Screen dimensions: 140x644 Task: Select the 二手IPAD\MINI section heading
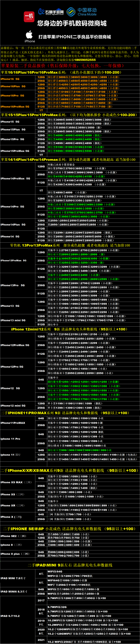[x=70, y=565]
